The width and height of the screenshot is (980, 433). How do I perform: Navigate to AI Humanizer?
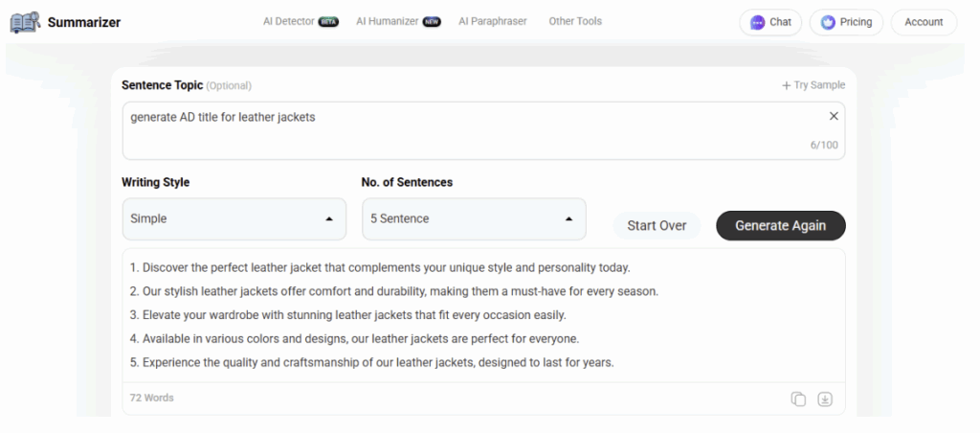coord(387,21)
